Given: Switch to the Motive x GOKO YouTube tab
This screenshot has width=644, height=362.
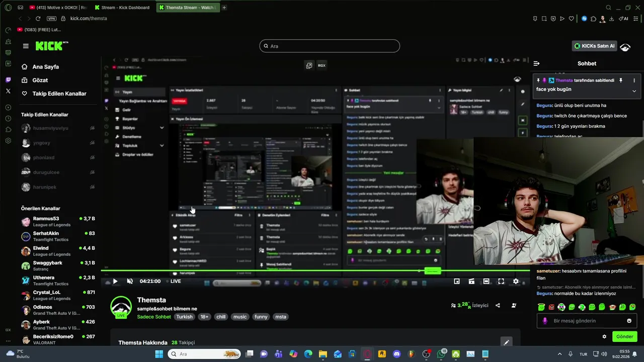Looking at the screenshot, I should pyautogui.click(x=58, y=8).
